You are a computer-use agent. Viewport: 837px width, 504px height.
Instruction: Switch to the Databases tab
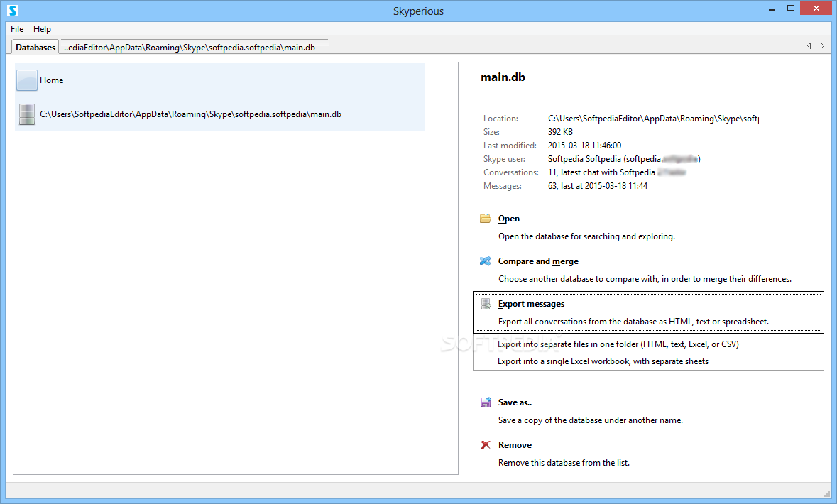point(35,47)
